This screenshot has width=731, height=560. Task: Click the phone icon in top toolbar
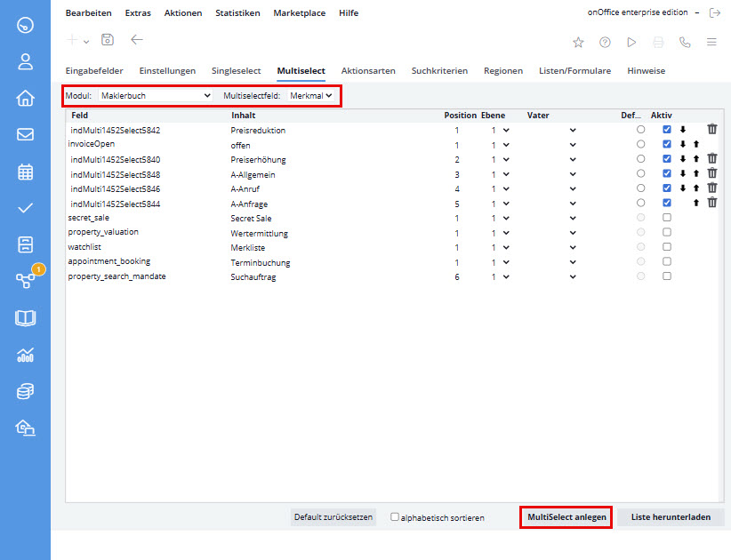click(x=684, y=42)
